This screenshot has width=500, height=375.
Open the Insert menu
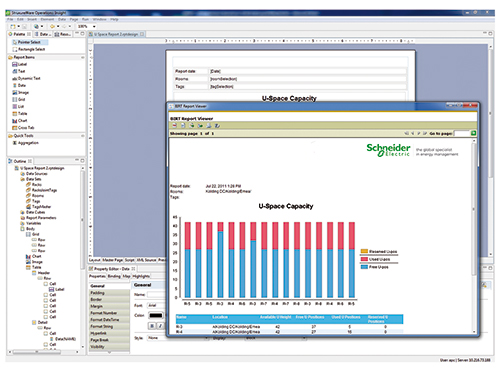pyautogui.click(x=32, y=19)
